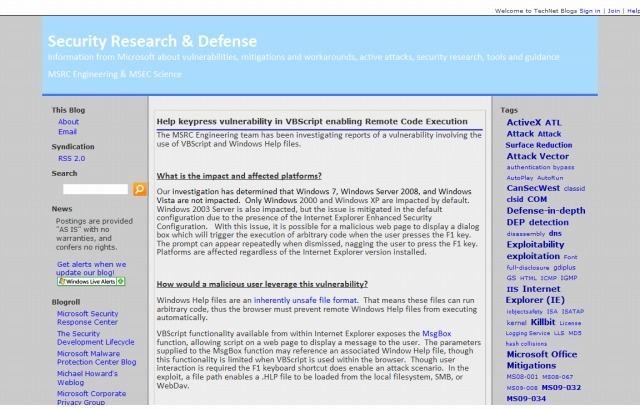
Task: Select the clsid tag
Action: 515,199
